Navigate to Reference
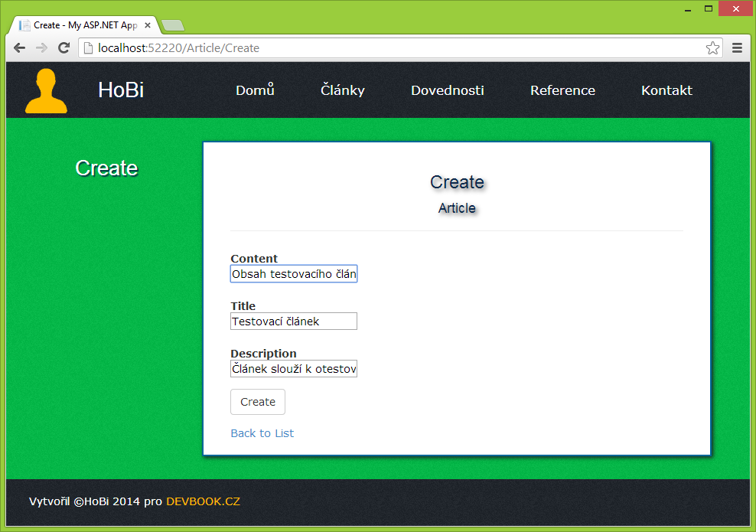 tap(562, 90)
